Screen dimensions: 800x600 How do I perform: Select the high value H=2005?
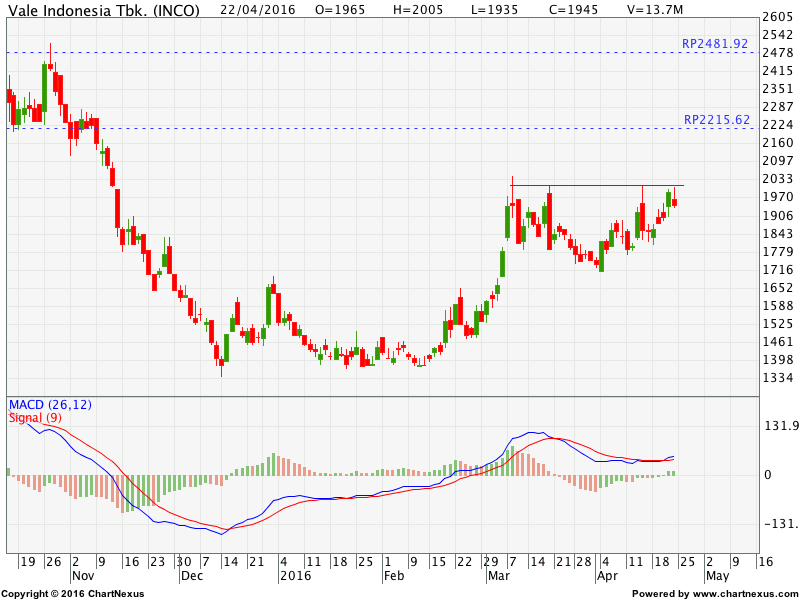[418, 10]
